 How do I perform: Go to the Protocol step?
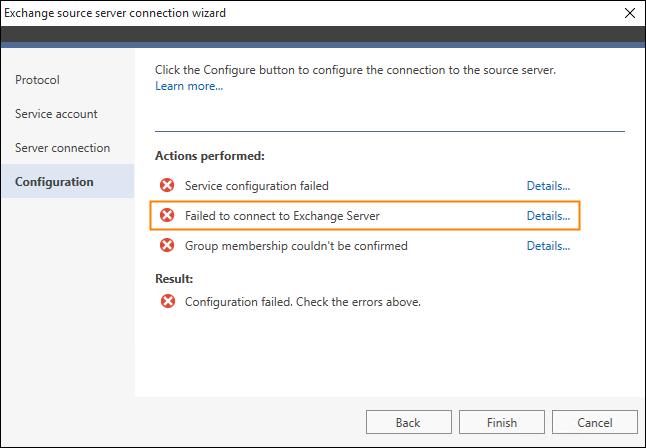[37, 80]
